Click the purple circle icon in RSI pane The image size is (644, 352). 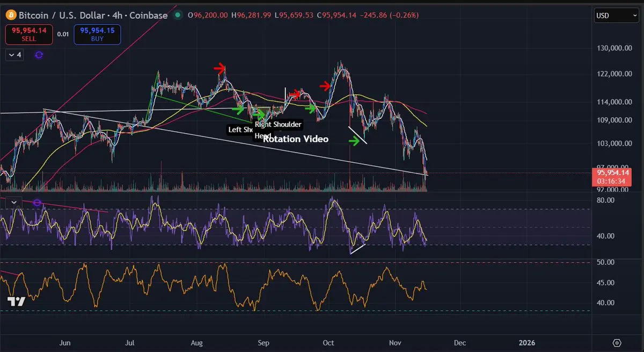click(36, 203)
